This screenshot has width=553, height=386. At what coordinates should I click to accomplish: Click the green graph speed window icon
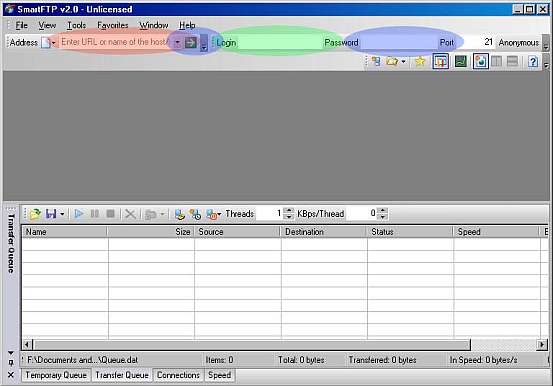(x=461, y=61)
